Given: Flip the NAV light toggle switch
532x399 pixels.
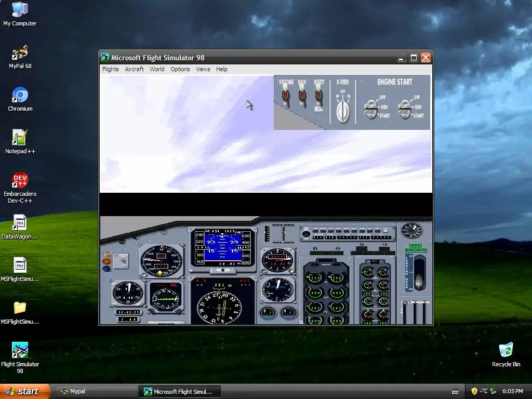Looking at the screenshot, I should tap(302, 94).
